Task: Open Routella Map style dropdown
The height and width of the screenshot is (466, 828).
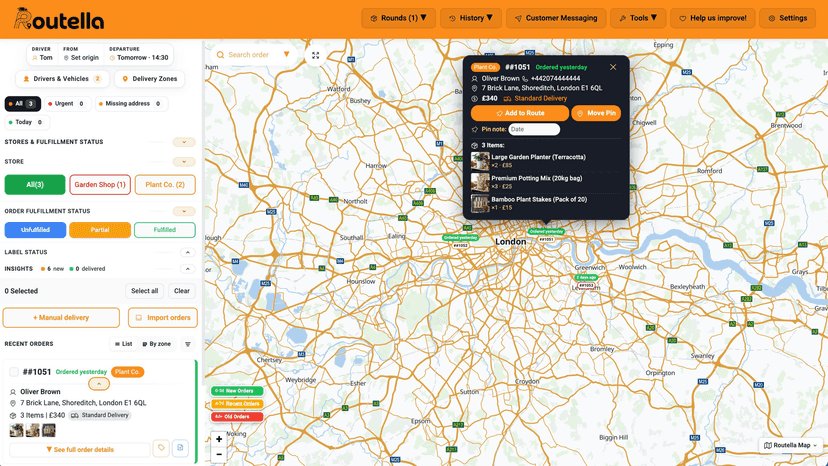Action: pyautogui.click(x=791, y=445)
